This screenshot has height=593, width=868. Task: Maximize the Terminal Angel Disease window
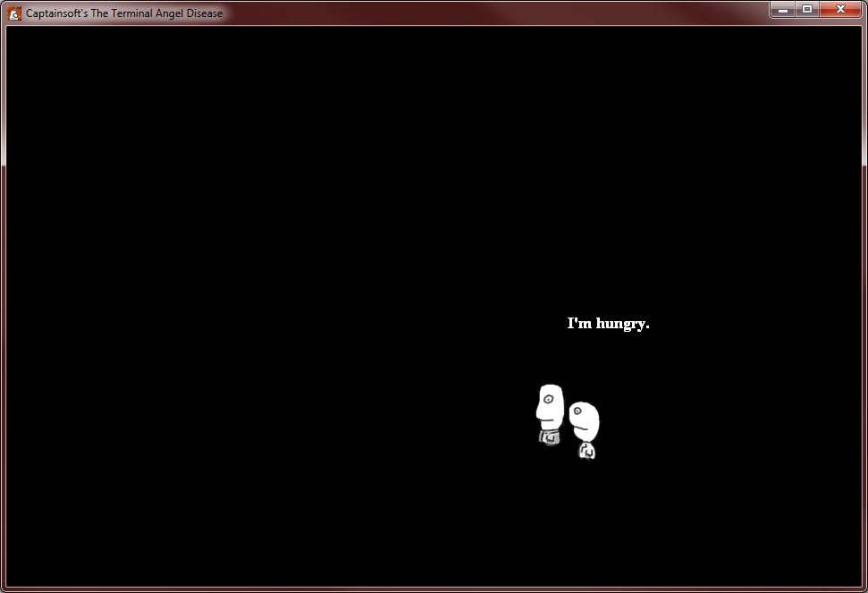808,10
